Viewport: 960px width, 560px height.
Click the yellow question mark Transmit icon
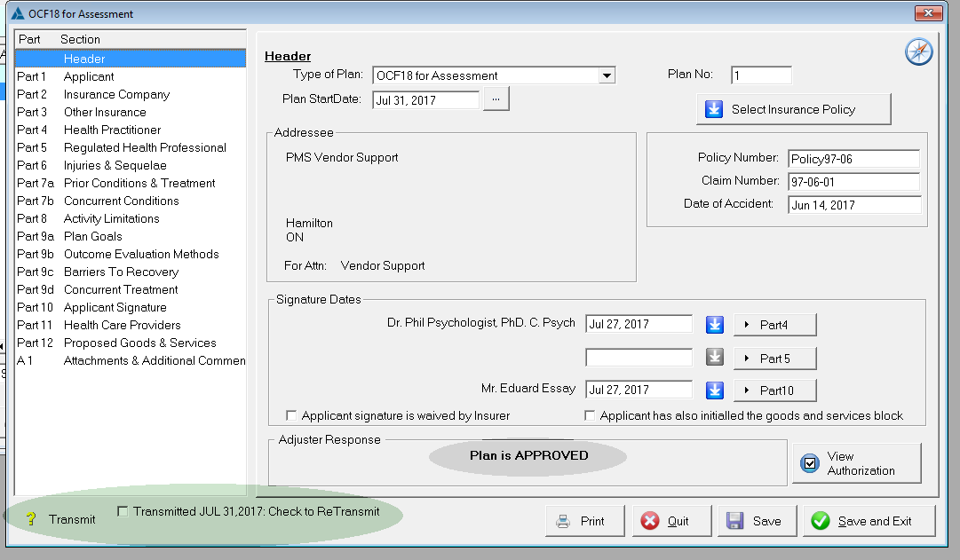tap(31, 520)
